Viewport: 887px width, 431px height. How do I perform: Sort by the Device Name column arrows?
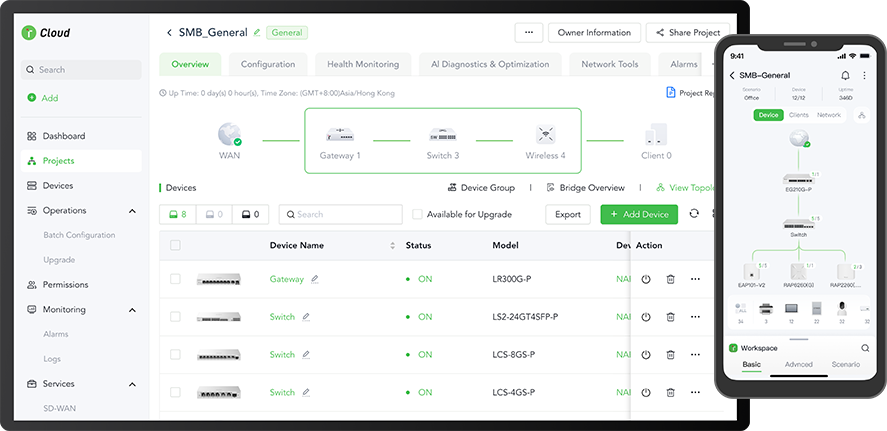click(392, 245)
